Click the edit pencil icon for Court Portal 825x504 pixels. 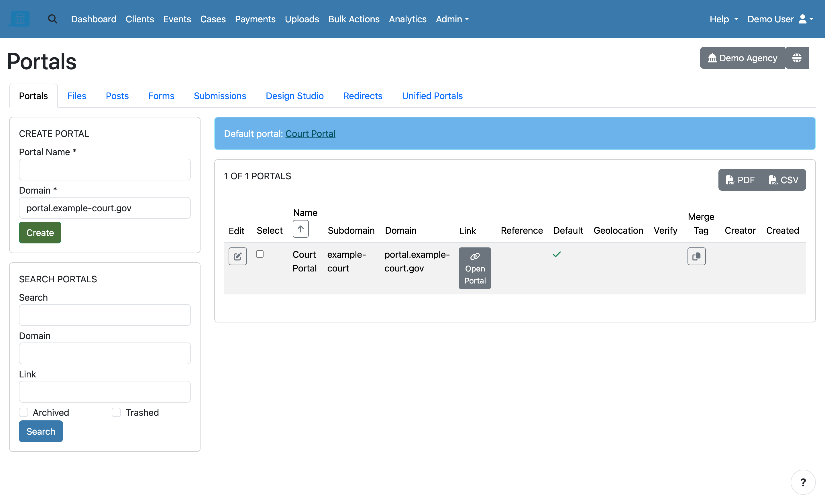(x=237, y=256)
